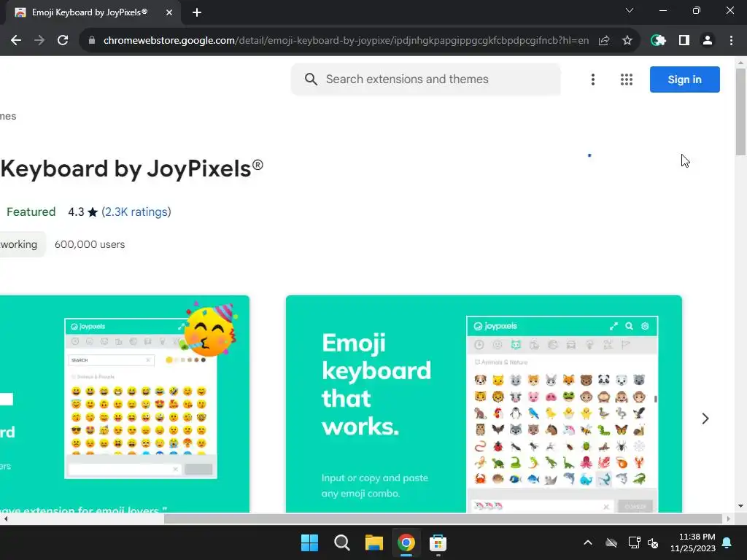
Task: Click the 4.3 star rating
Action: coord(82,212)
